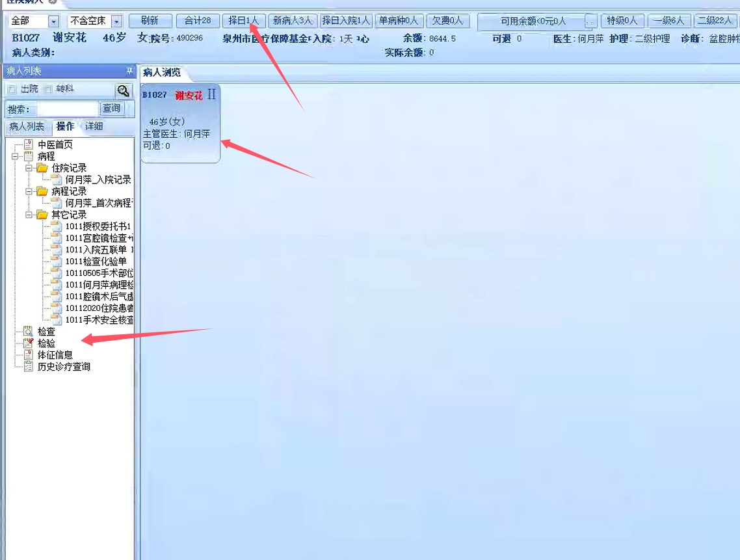The width and height of the screenshot is (740, 560).
Task: Switch to the 病人列表 tab
Action: tap(27, 127)
